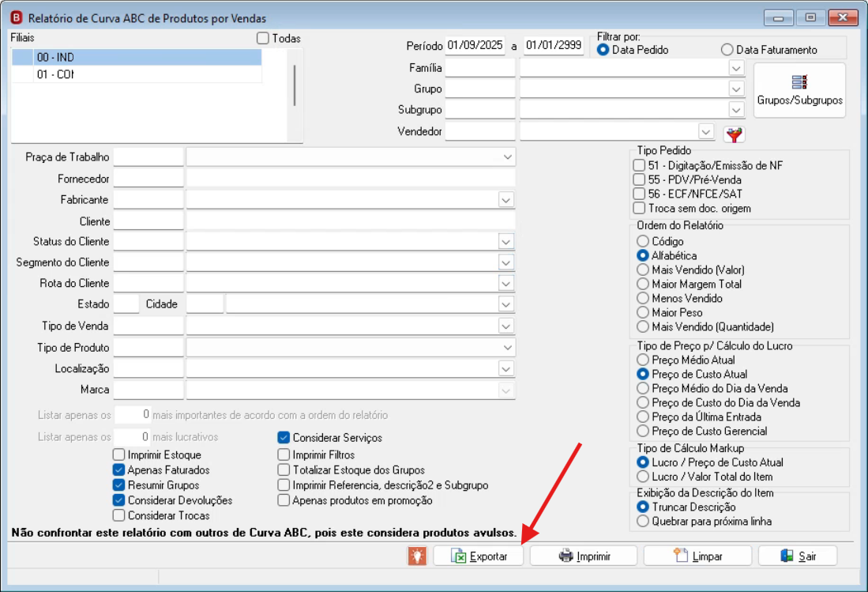Open the Vendedor dropdown
Screen dimensions: 868x592
click(x=705, y=132)
